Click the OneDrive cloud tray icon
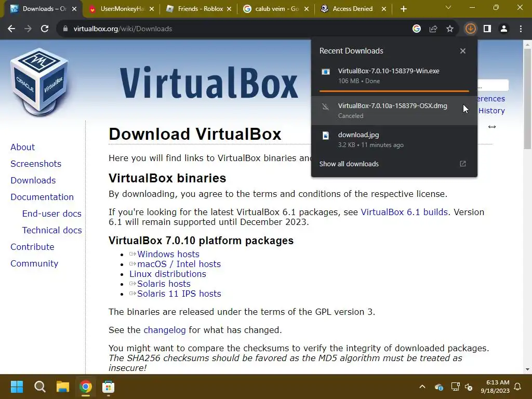Viewport: 532px width, 399px height. [438, 387]
